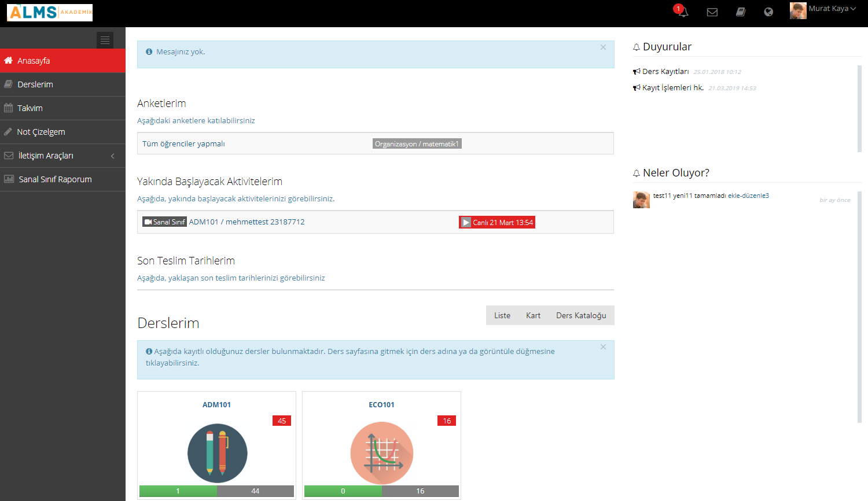
Task: Click the ALMS Akademik logo
Action: (50, 13)
